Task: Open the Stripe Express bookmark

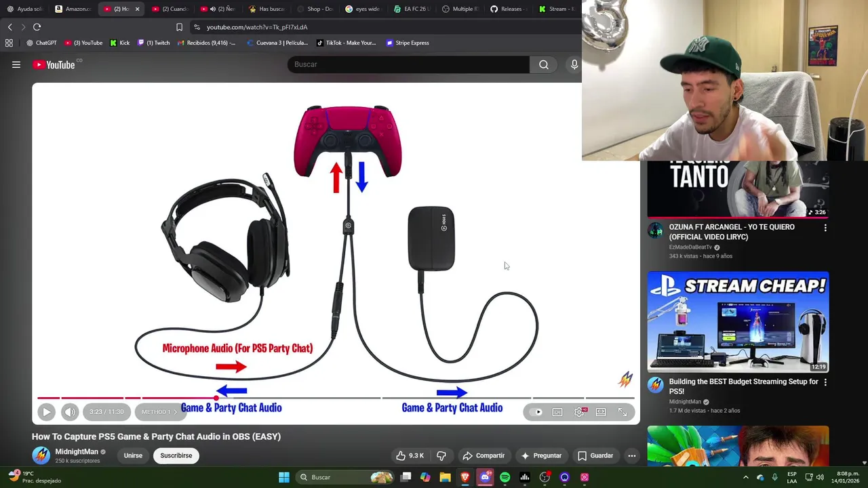Action: coord(407,43)
